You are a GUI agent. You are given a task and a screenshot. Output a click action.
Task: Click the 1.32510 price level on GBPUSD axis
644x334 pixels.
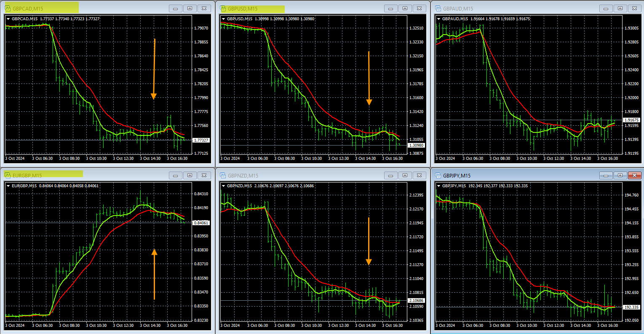[417, 28]
